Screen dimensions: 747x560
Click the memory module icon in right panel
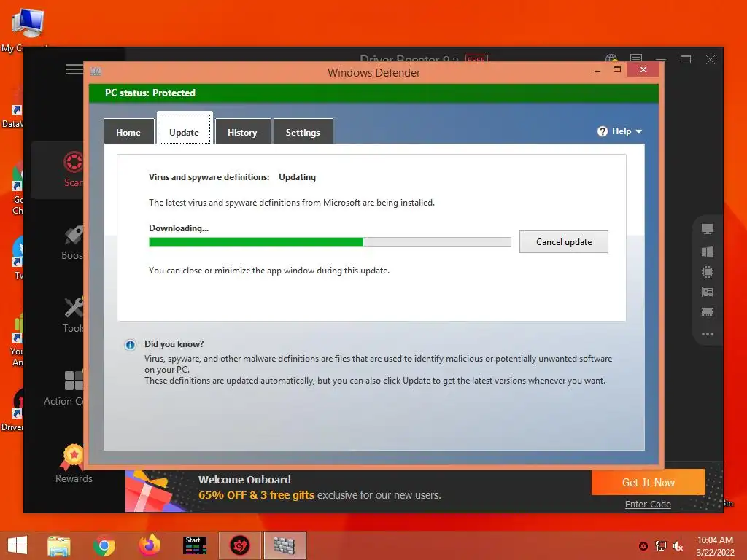point(708,312)
